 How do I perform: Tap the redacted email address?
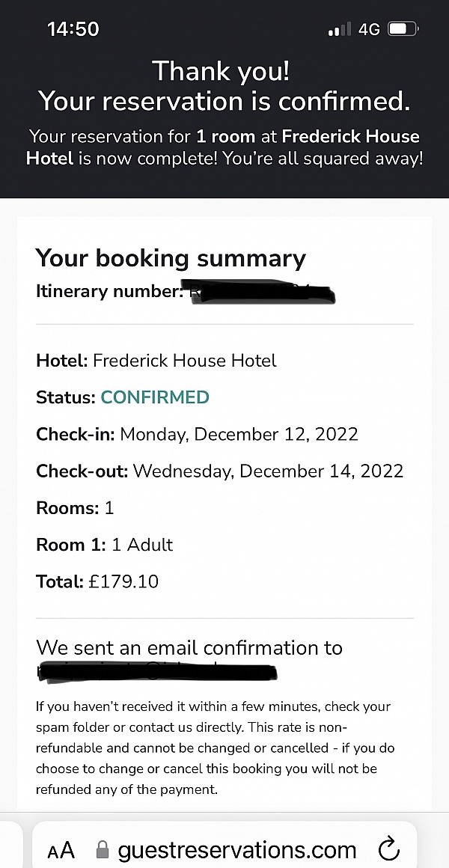157,672
